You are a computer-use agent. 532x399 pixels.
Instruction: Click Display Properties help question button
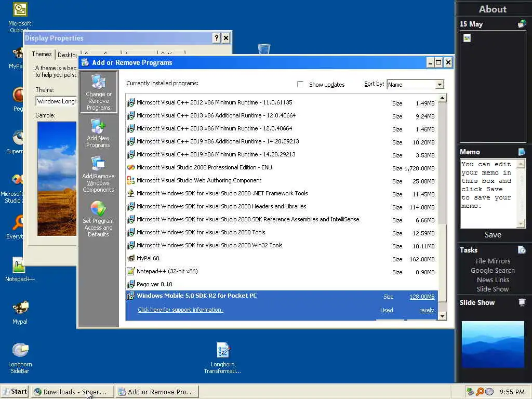point(217,38)
